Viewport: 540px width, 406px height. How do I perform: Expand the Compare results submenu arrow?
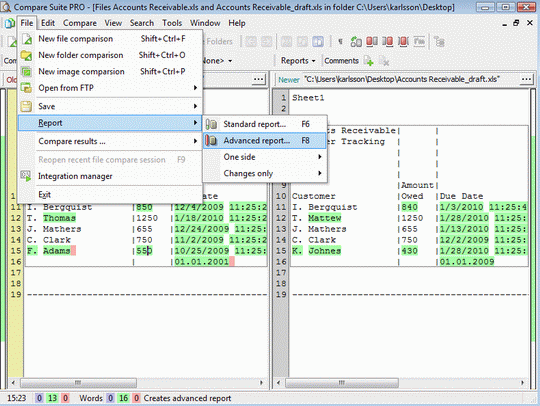[195, 141]
